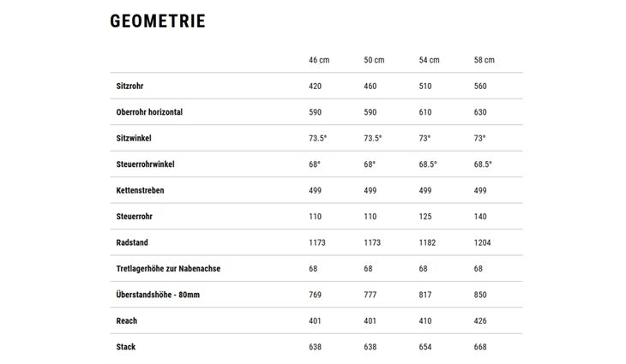This screenshot has width=626, height=364.
Task: Click the GEOMETRIE heading
Action: tap(158, 21)
